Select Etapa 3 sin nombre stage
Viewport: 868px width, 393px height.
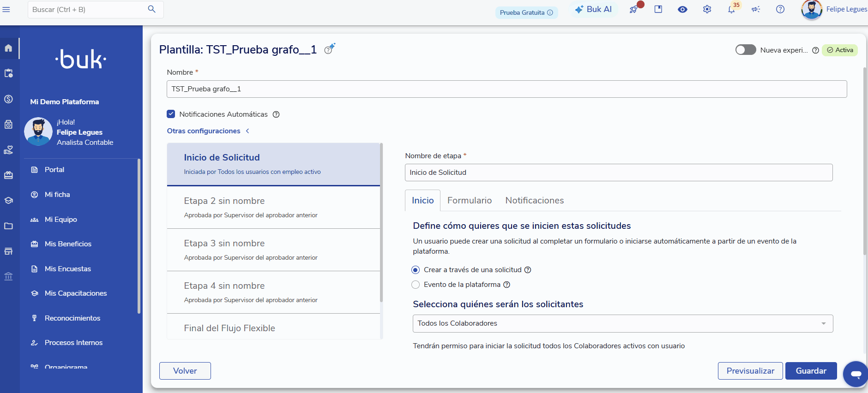click(273, 250)
